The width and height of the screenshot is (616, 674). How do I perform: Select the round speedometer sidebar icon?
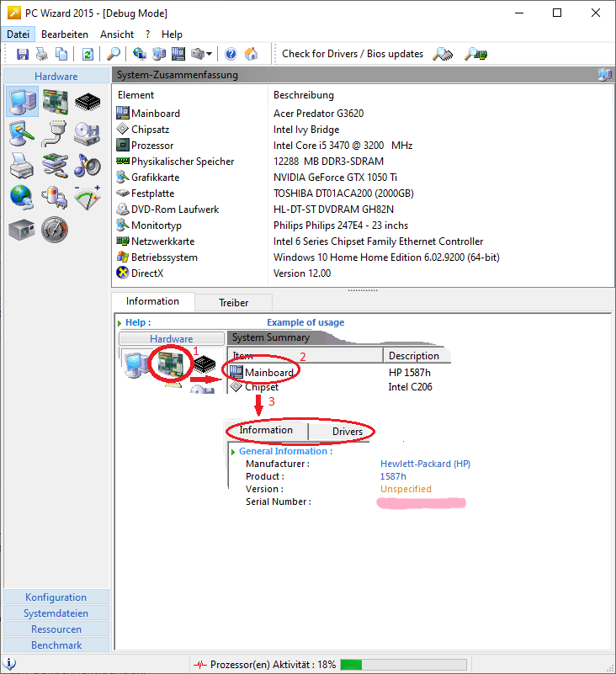tap(55, 229)
